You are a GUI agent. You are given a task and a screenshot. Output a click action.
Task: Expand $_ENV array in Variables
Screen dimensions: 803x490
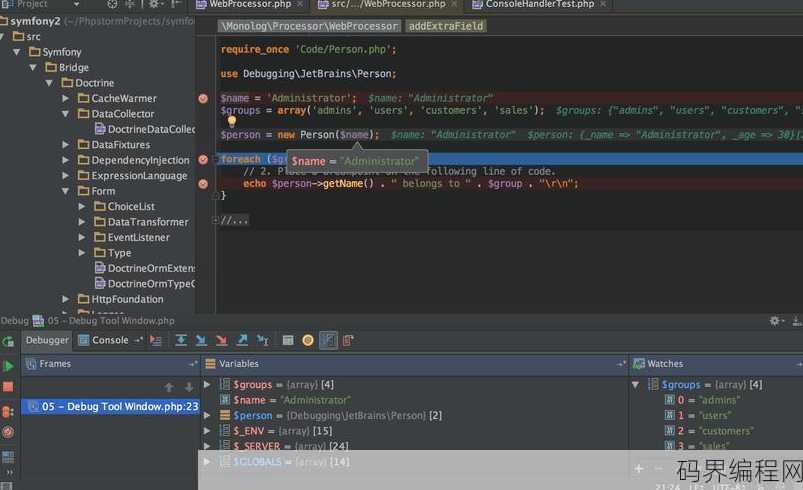(207, 431)
